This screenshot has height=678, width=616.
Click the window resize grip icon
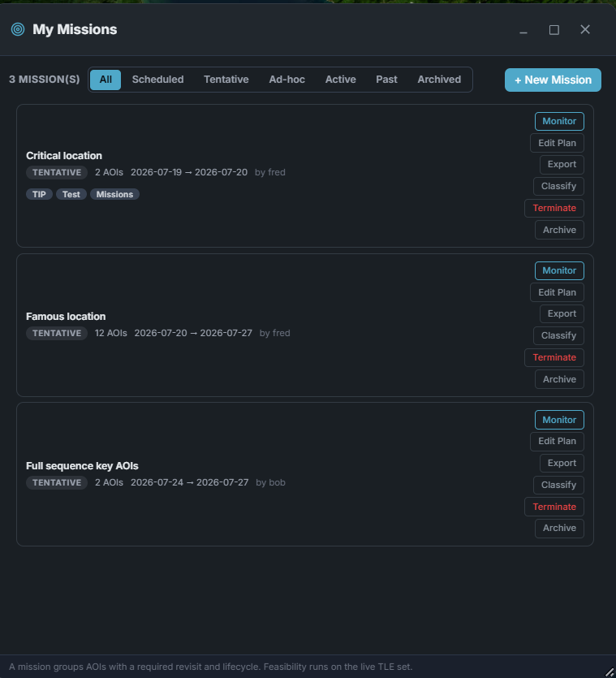pos(610,672)
